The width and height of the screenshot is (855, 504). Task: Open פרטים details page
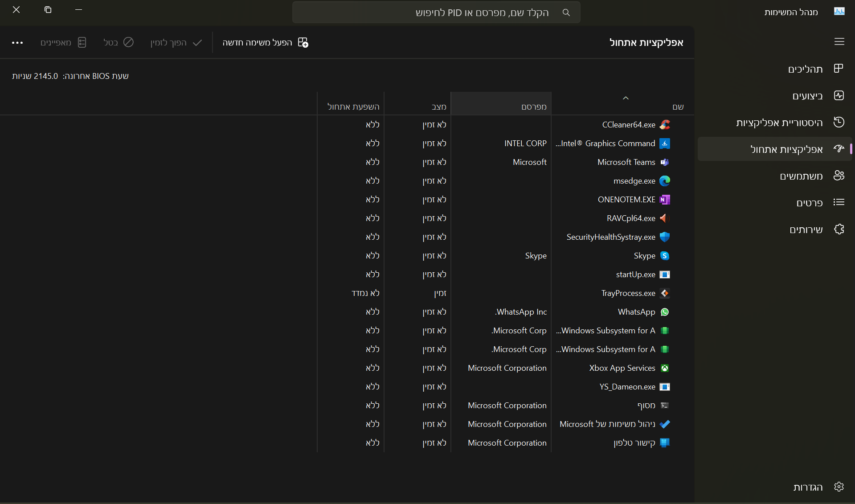click(x=775, y=203)
